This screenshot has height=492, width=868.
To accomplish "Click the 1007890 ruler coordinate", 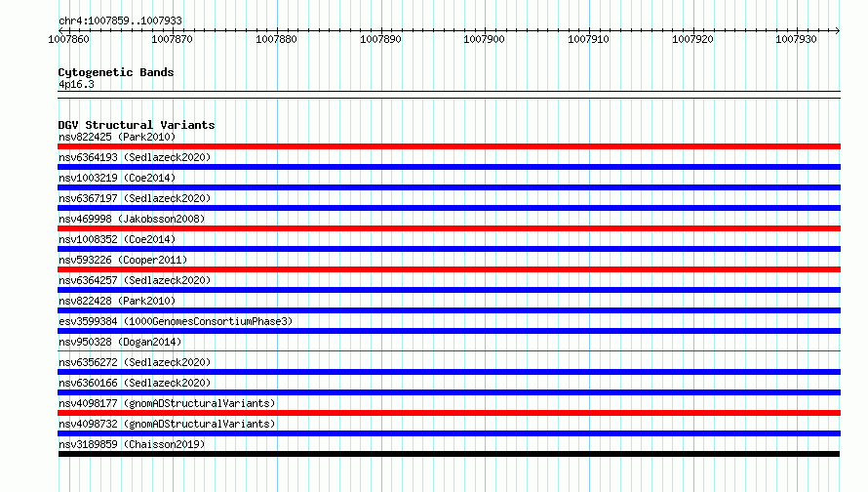I will pyautogui.click(x=380, y=39).
